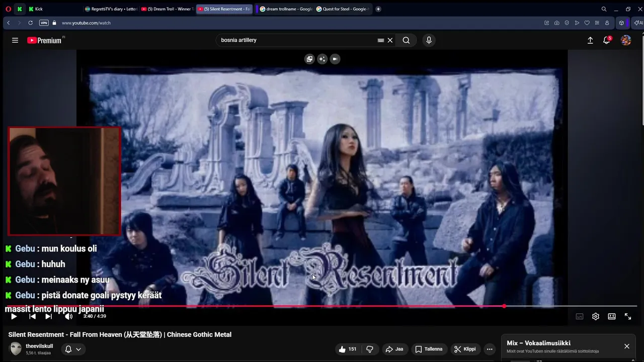Go forward in browser history
Viewport: 644px width, 362px height.
[x=19, y=23]
